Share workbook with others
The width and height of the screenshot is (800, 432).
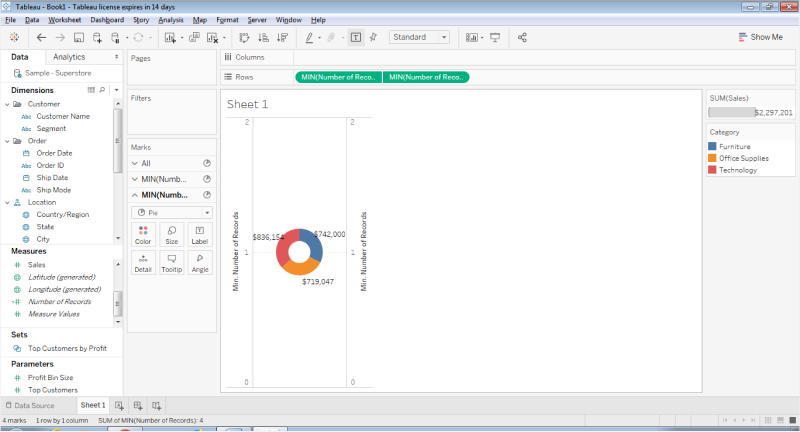point(522,37)
